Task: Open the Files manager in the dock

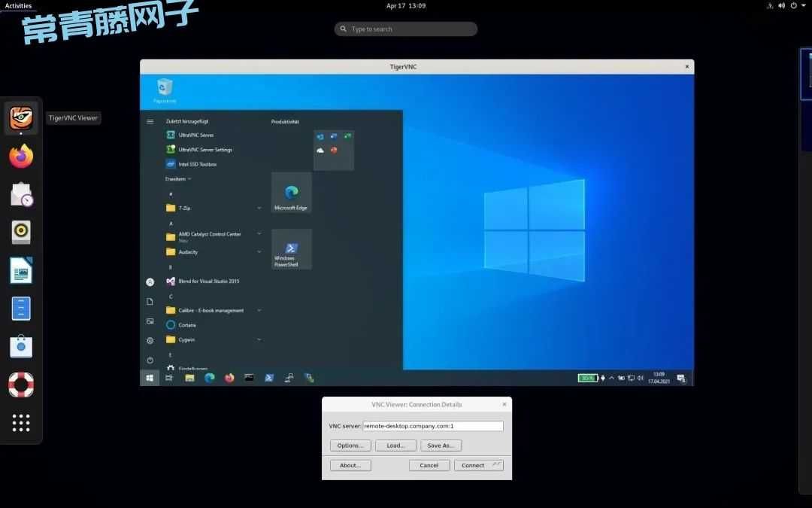Action: (x=21, y=309)
